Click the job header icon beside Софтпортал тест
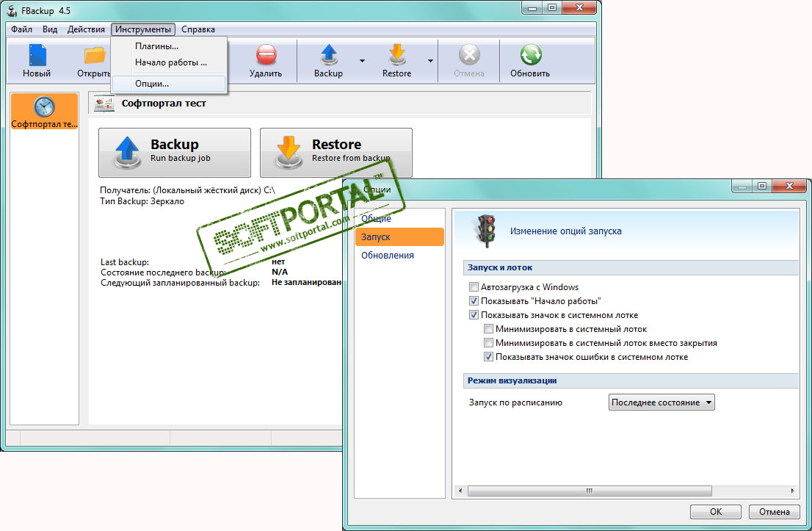 tap(104, 104)
